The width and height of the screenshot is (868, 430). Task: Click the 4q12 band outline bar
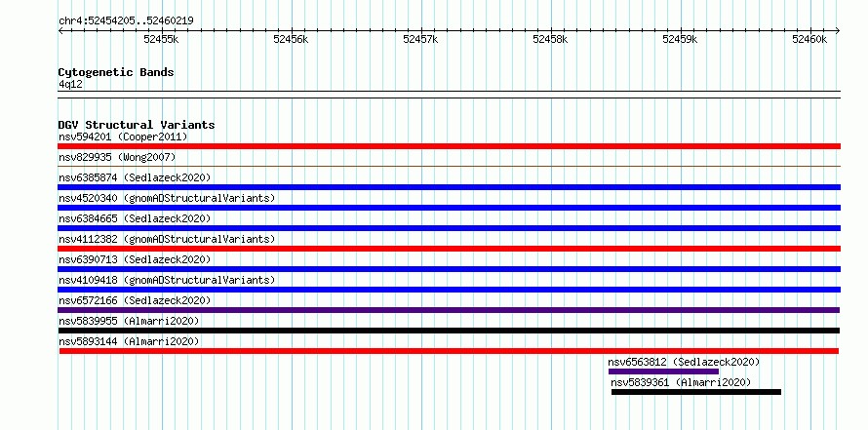(x=449, y=95)
